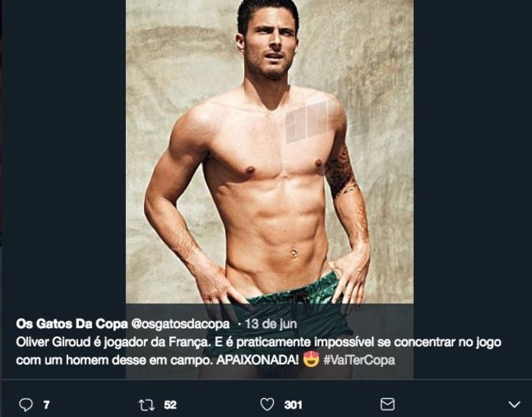
Task: Open the tweet's more options chevron
Action: click(514, 404)
